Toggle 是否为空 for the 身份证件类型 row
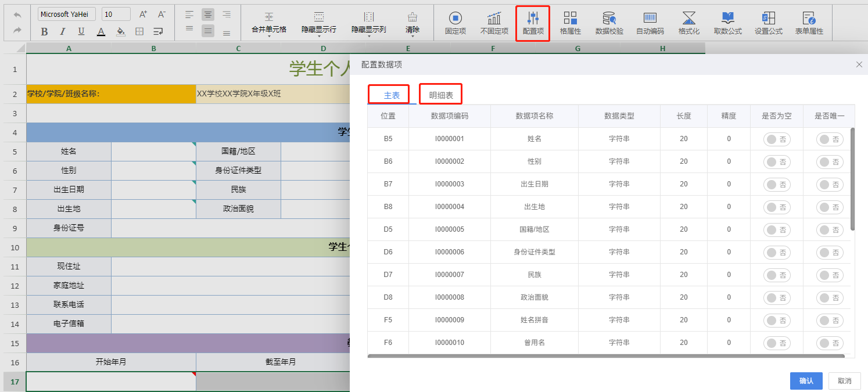 (777, 253)
